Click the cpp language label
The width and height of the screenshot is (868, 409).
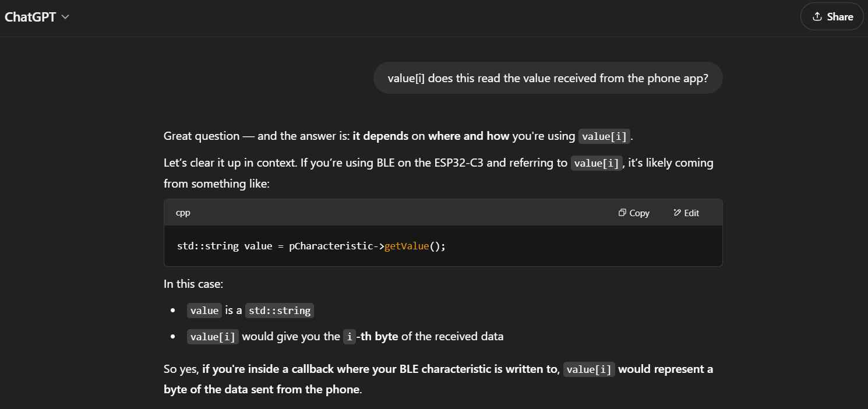pos(183,213)
